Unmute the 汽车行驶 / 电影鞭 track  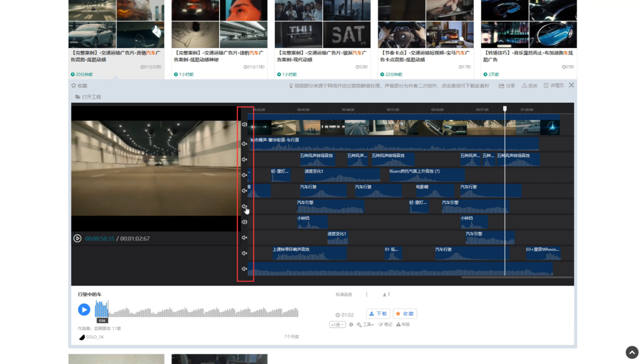pyautogui.click(x=244, y=190)
